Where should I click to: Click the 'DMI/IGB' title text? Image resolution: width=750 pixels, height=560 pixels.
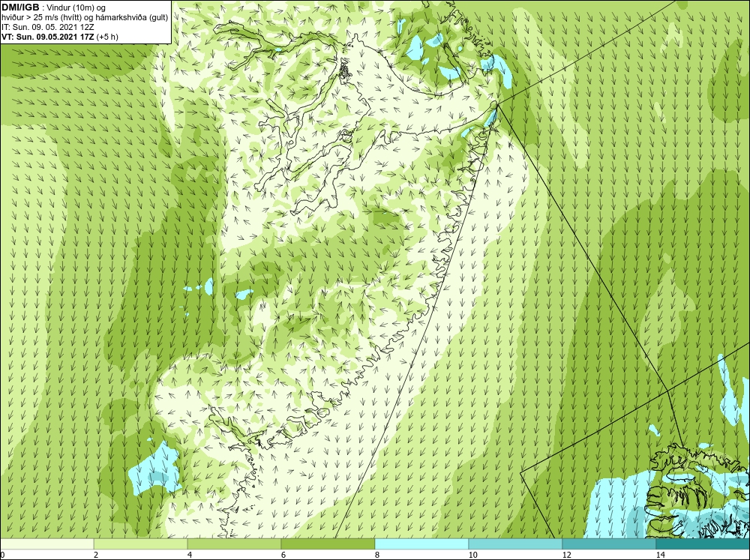pyautogui.click(x=20, y=7)
